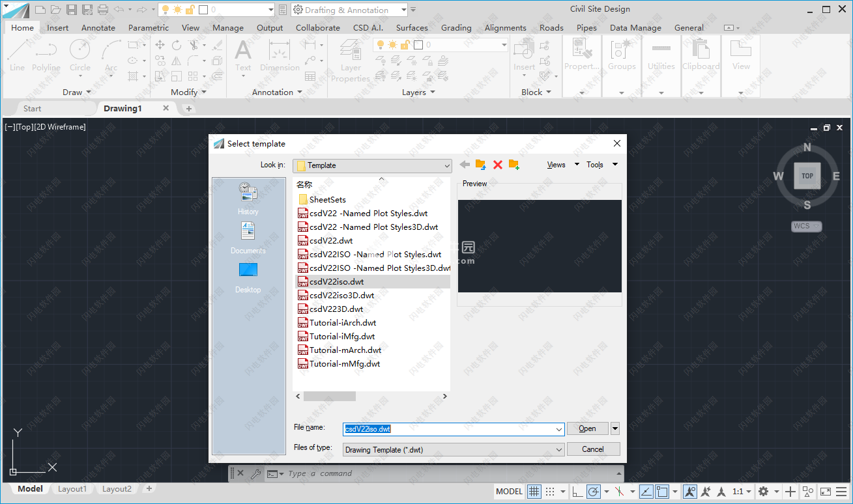Image resolution: width=853 pixels, height=504 pixels.
Task: Open the Roads ribbon tab
Action: [551, 27]
